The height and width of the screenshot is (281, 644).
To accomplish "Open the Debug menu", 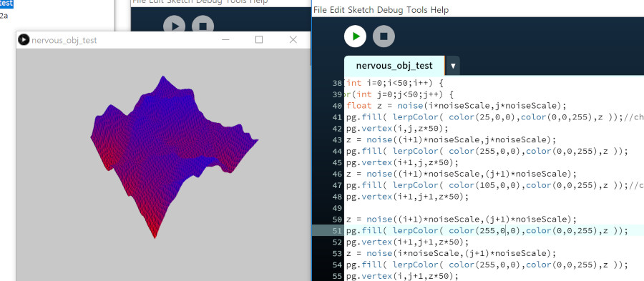I will click(390, 10).
